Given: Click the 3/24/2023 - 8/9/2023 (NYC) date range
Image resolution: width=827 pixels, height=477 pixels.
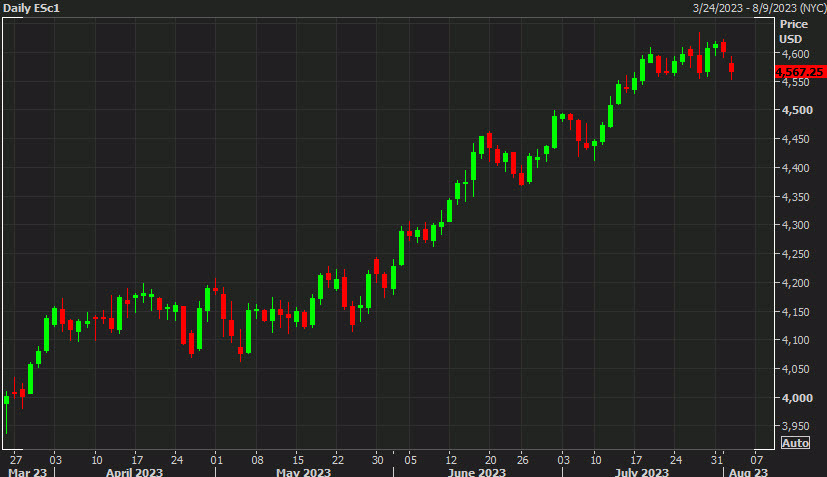Looking at the screenshot, I should (758, 8).
